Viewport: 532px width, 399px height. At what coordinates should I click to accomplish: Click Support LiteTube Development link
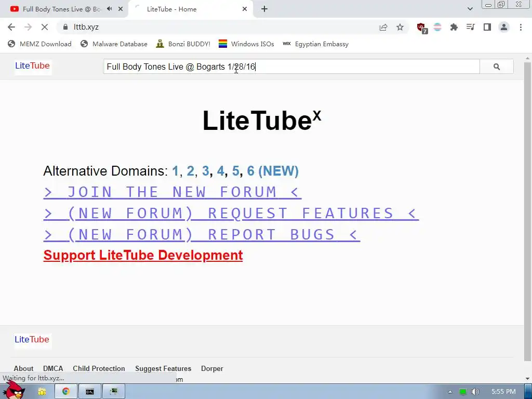coord(143,255)
